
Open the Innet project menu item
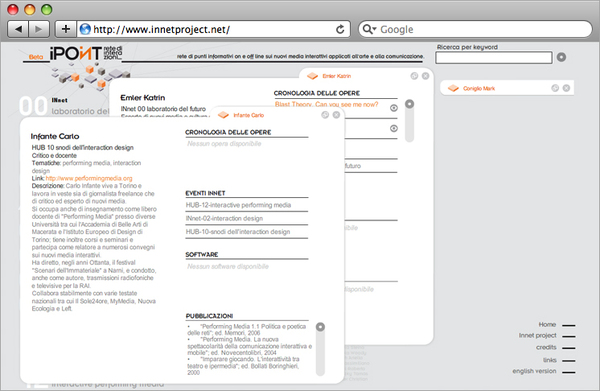(x=538, y=336)
